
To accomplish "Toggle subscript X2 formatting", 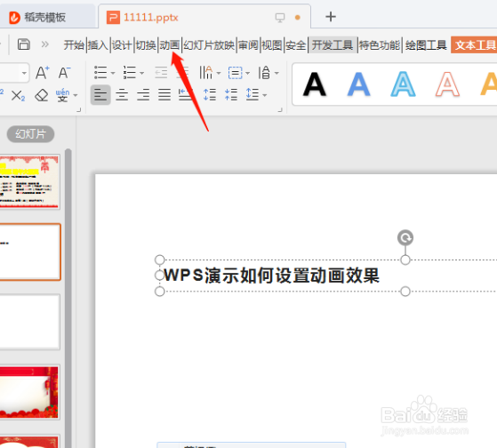I will (x=18, y=95).
